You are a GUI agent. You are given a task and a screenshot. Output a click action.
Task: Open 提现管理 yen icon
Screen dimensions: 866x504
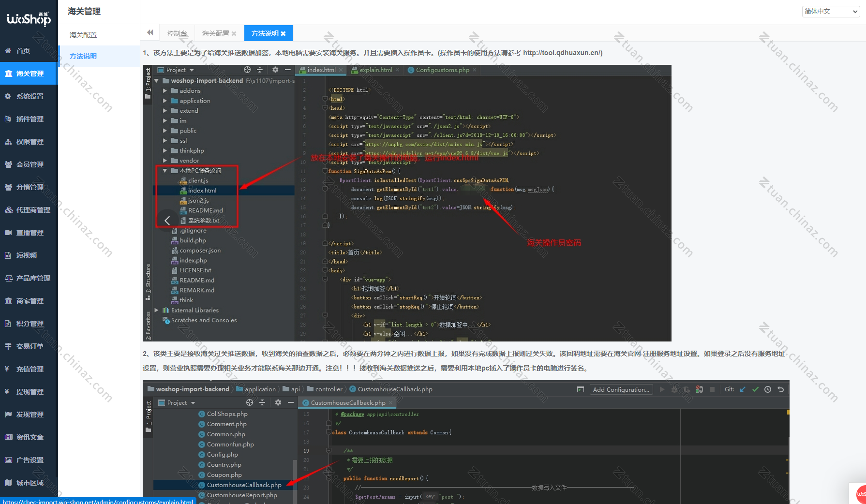pos(7,392)
